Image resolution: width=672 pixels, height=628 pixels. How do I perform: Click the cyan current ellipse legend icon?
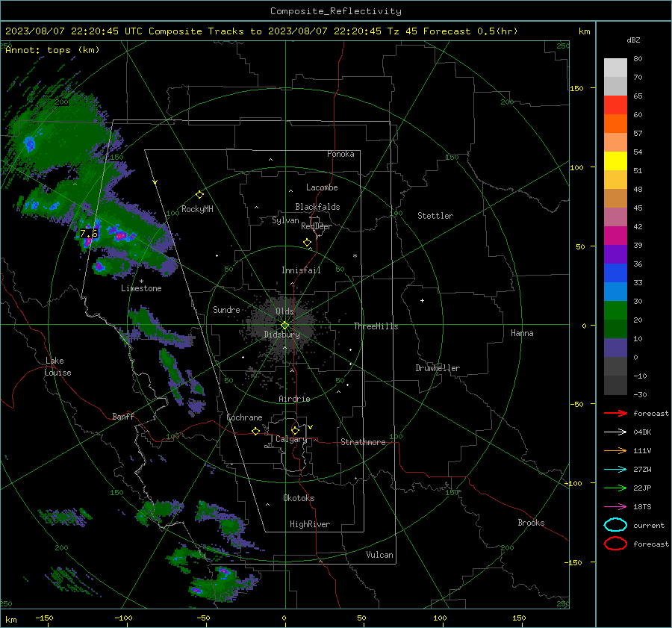click(615, 525)
